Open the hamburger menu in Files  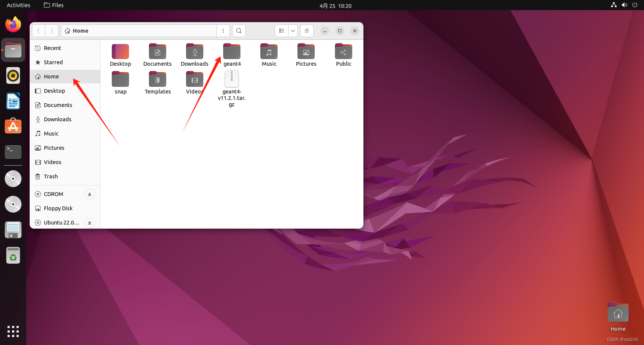[306, 30]
